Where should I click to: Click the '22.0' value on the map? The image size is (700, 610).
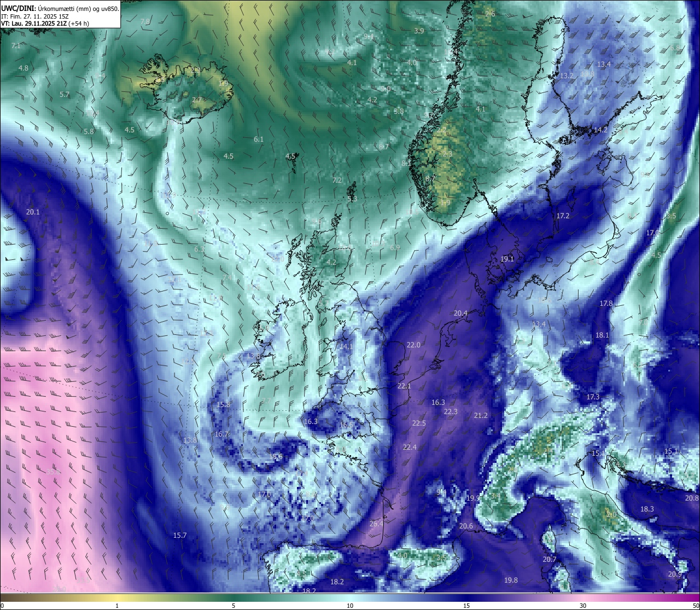[x=413, y=345]
